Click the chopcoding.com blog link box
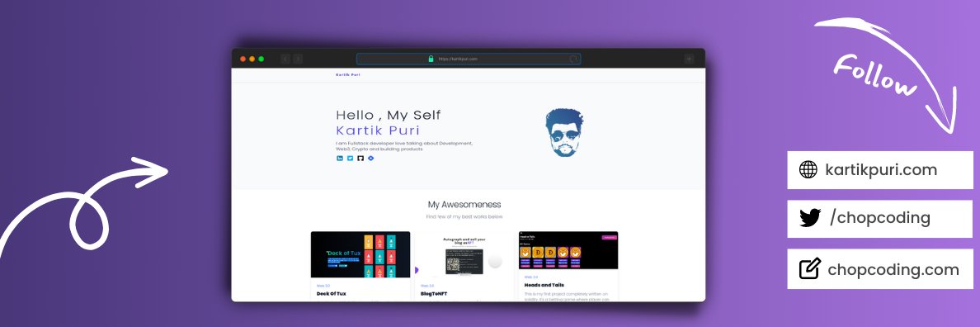Viewport: 980px width, 327px height. pos(880,269)
